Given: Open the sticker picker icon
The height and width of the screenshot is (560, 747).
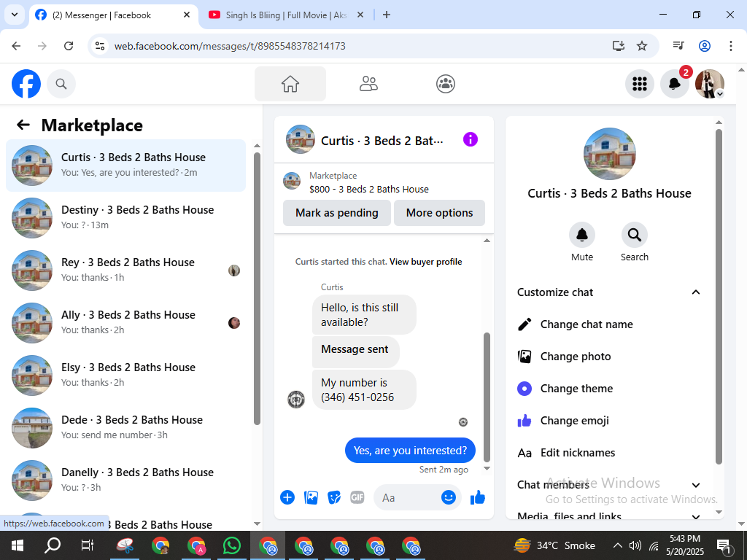Looking at the screenshot, I should click(x=334, y=497).
